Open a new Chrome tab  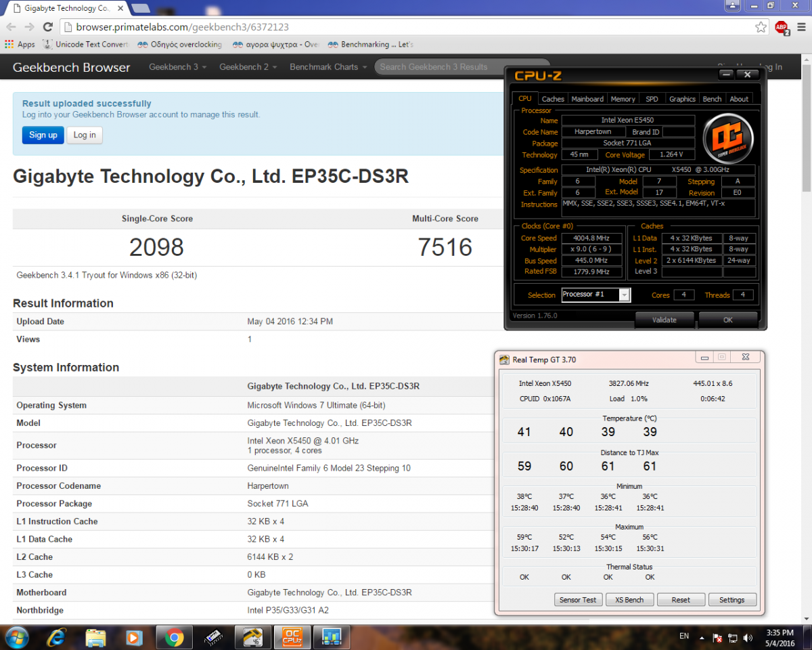140,8
